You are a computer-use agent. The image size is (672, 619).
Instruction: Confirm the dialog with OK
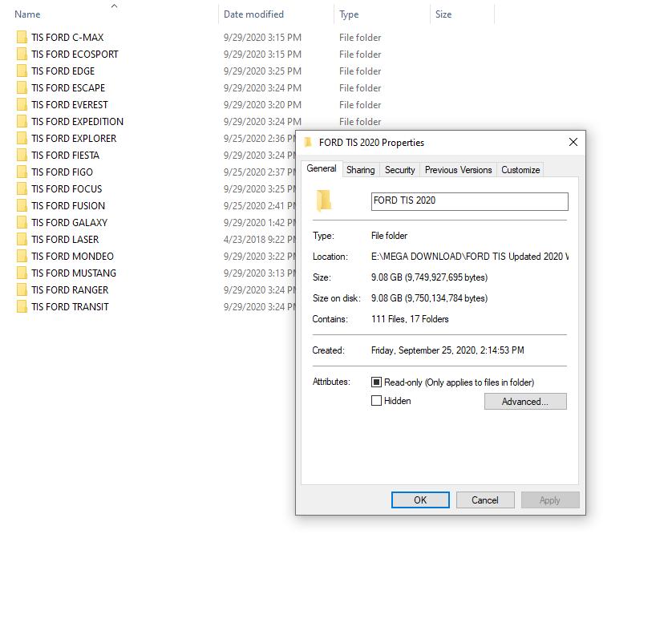pos(420,500)
